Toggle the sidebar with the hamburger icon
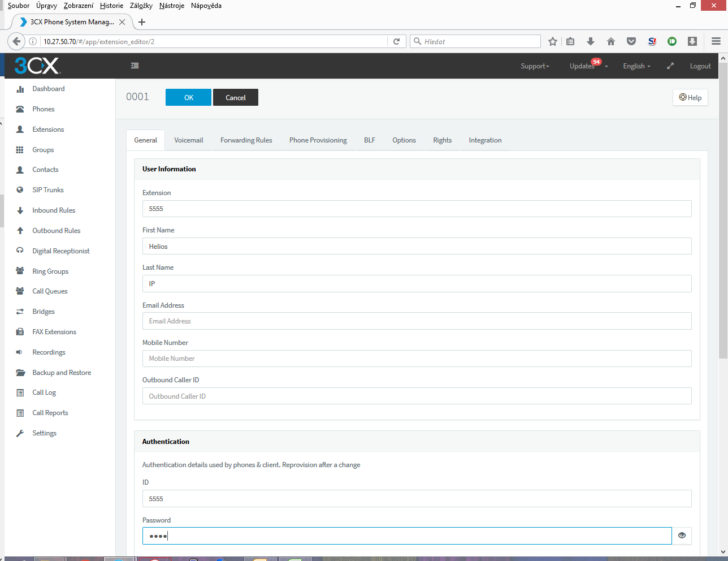This screenshot has height=561, width=728. pyautogui.click(x=135, y=66)
